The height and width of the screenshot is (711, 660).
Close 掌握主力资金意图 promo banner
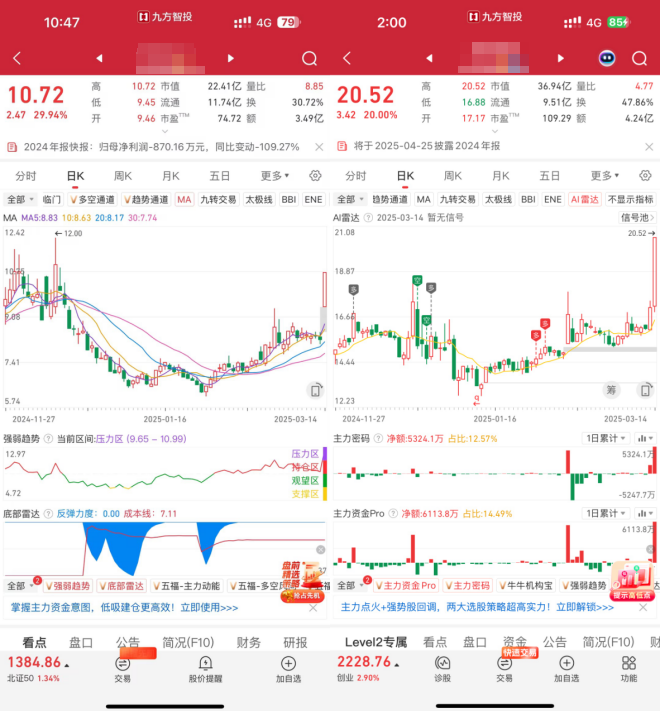coord(313,608)
